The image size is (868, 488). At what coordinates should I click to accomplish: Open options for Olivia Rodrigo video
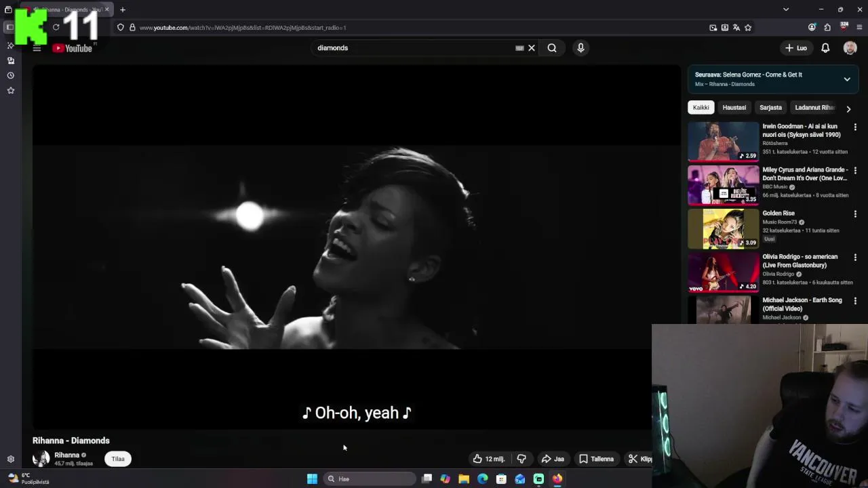coord(855,258)
